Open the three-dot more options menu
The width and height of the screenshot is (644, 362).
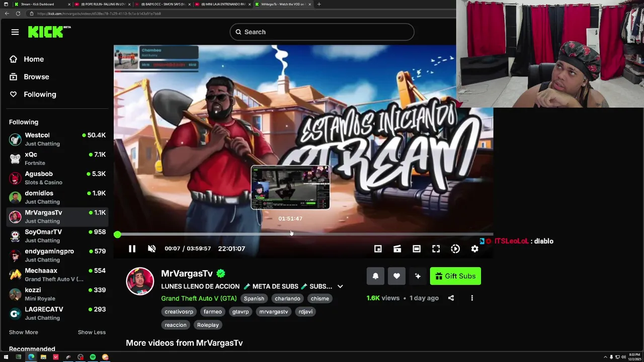tap(472, 298)
